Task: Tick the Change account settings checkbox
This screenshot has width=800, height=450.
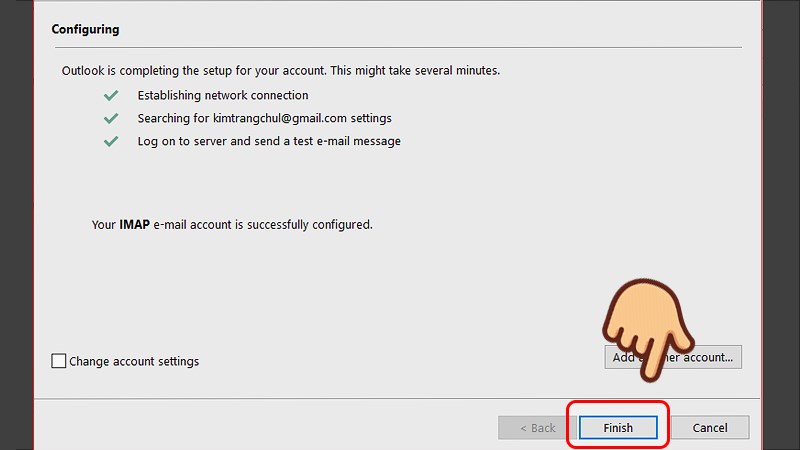Action: coord(59,361)
